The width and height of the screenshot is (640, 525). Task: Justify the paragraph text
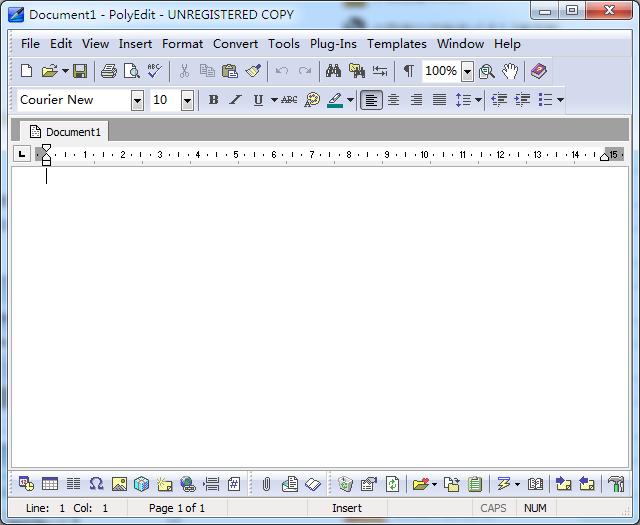click(439, 100)
